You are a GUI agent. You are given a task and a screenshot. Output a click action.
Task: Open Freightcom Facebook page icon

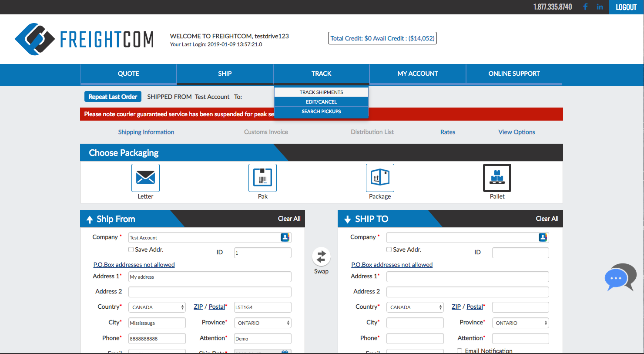(585, 7)
